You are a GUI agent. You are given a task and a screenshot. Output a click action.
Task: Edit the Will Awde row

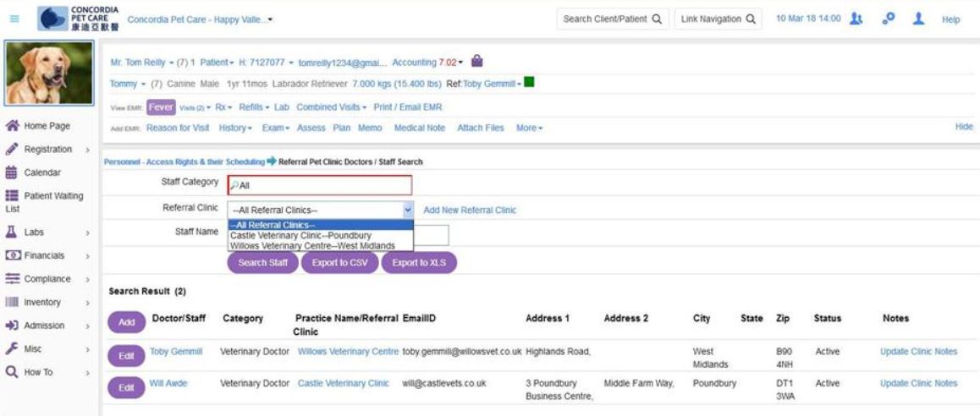(x=126, y=387)
